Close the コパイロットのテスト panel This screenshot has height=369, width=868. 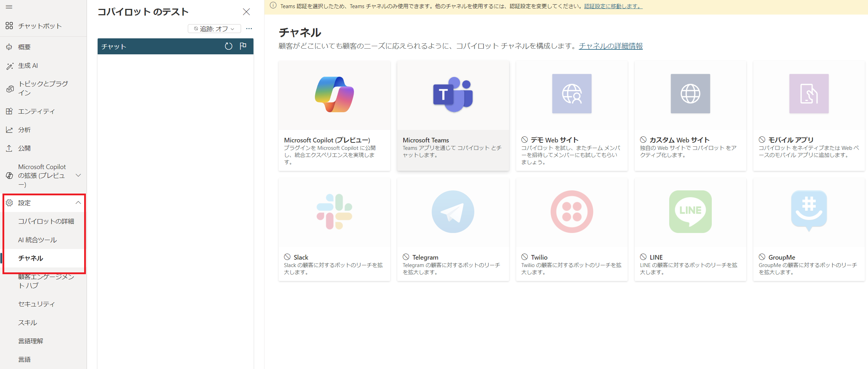pyautogui.click(x=246, y=12)
